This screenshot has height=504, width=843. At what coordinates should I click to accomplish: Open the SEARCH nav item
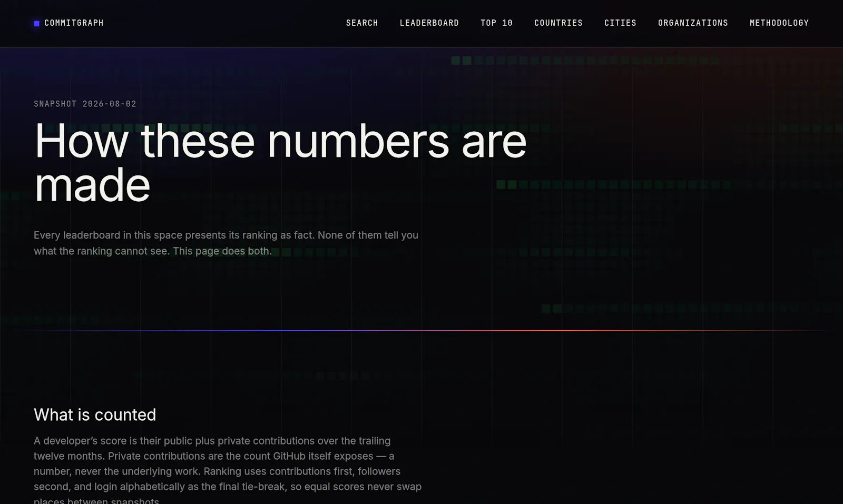tap(362, 23)
